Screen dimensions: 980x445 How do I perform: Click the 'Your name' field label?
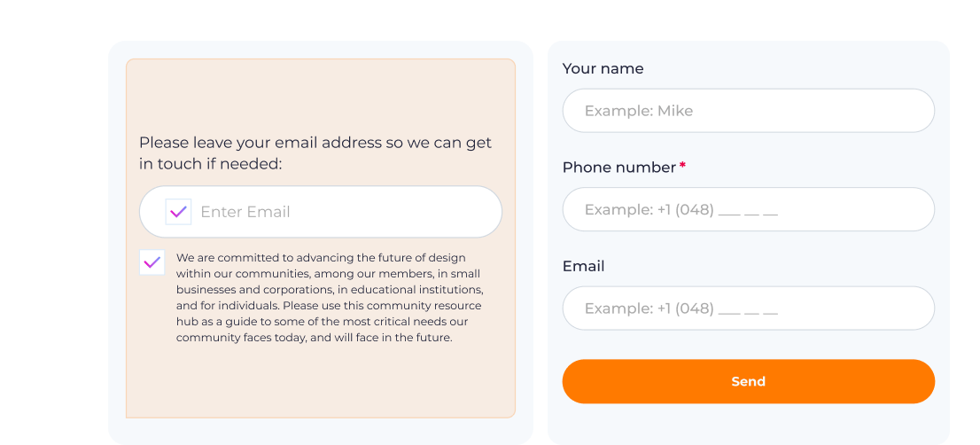click(603, 69)
